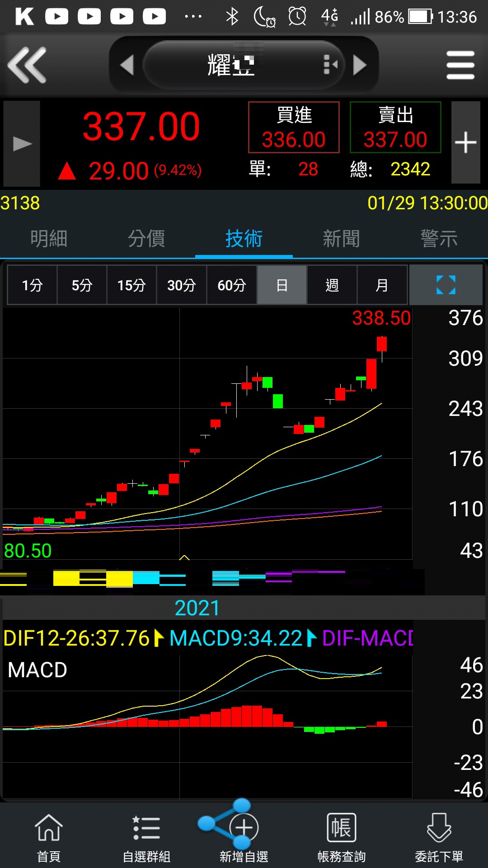Viewport: 488px width, 868px height.
Task: Select the 60分 chart interval
Action: pyautogui.click(x=232, y=285)
